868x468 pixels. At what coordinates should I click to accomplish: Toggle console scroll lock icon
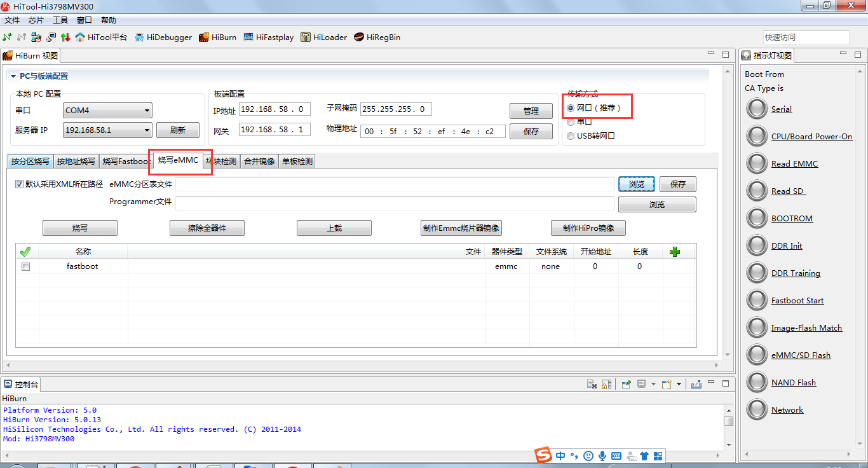click(607, 384)
